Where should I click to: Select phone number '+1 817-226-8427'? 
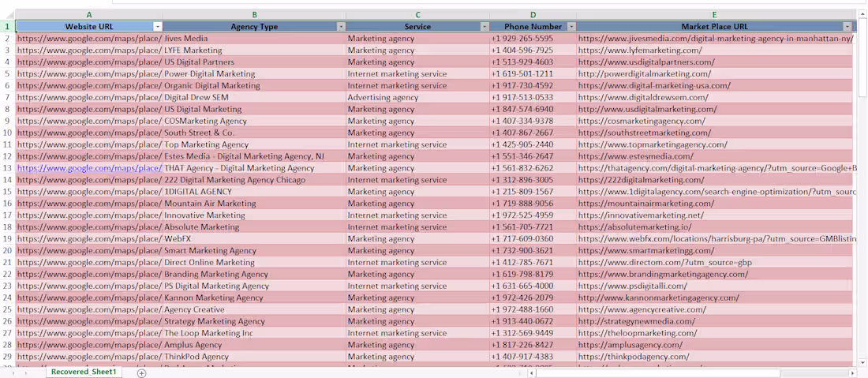[533, 345]
